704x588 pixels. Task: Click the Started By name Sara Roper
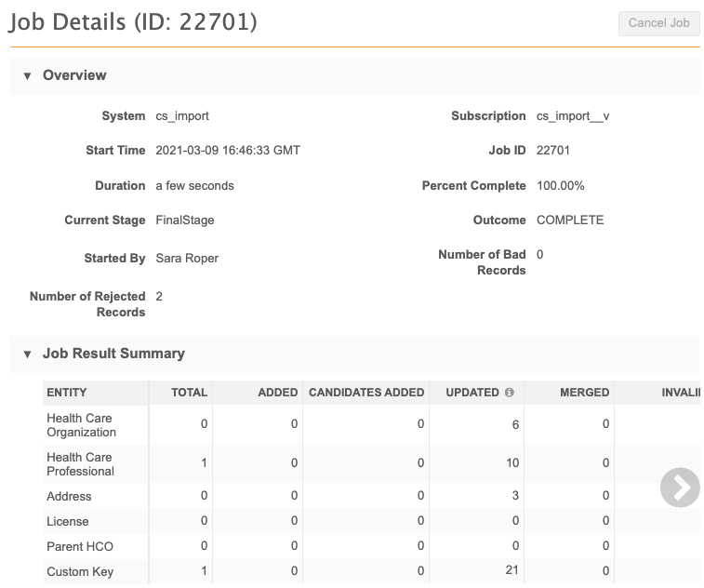187,258
